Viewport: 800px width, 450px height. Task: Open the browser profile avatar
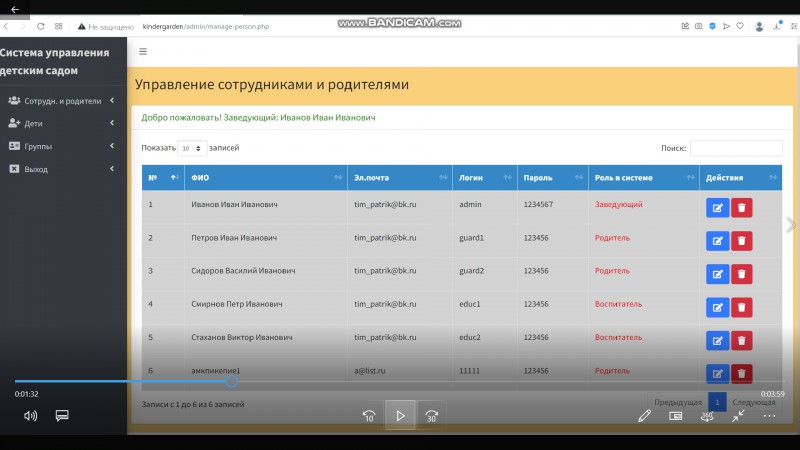pos(759,27)
